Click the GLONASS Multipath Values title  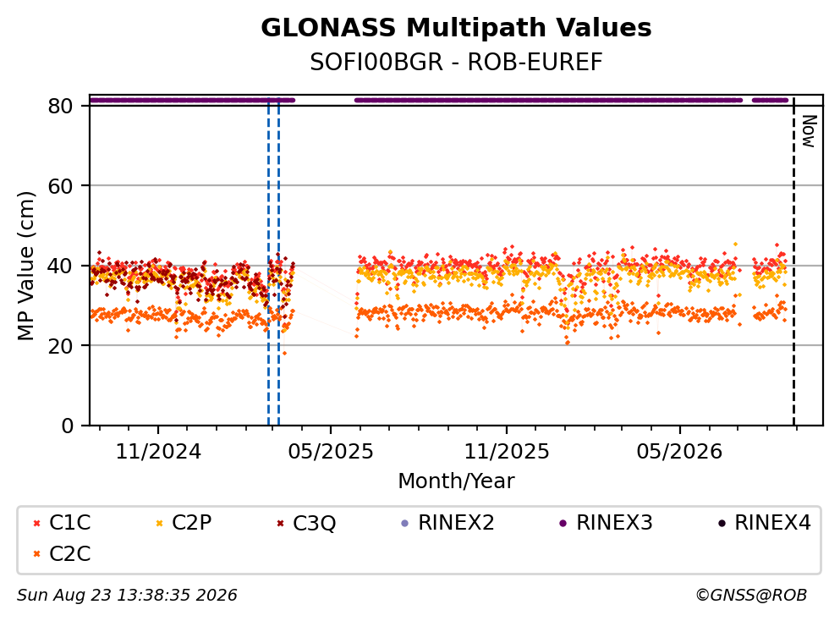click(456, 27)
